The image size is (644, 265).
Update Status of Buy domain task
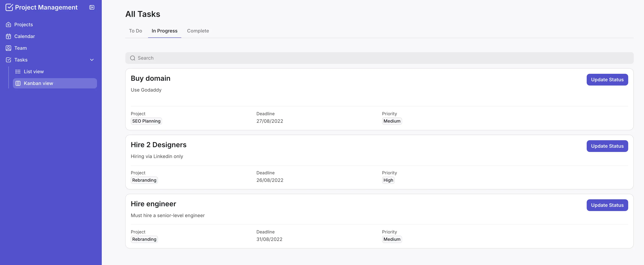click(607, 80)
